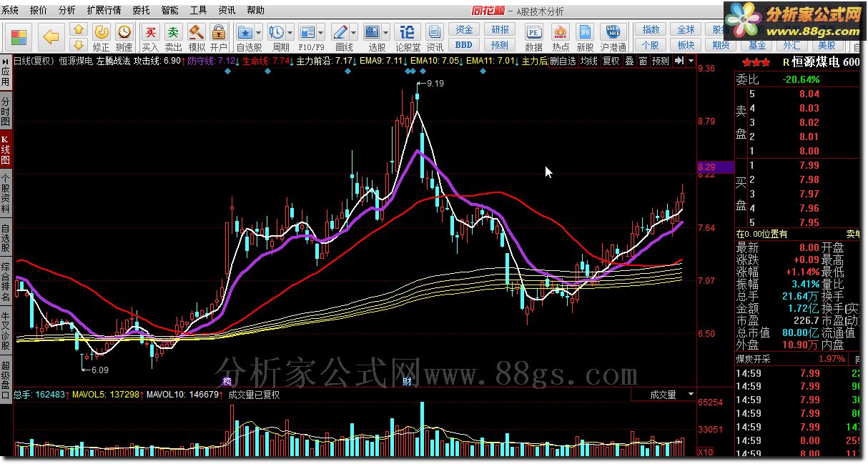Switch to the K线图 side tab

(x=6, y=148)
